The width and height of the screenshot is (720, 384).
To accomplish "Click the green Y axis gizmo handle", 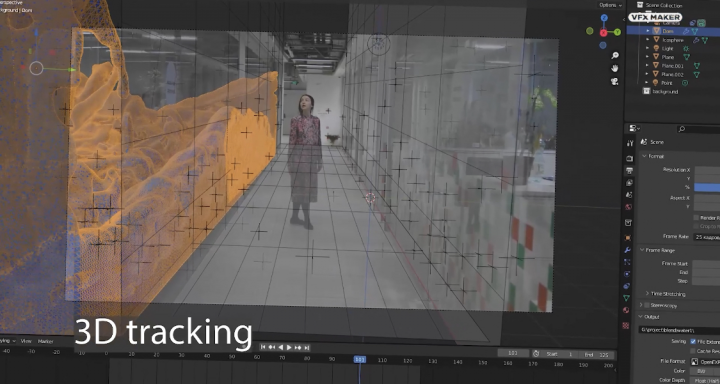I will tap(618, 32).
